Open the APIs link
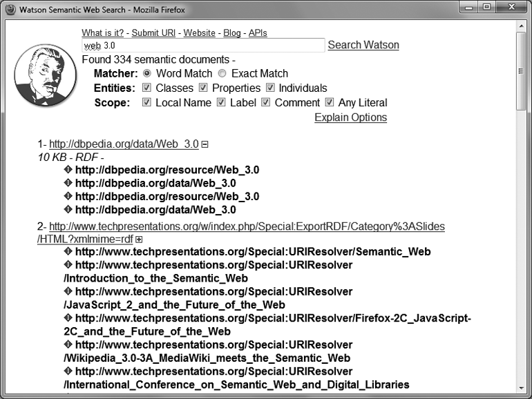This screenshot has width=532, height=399. [258, 33]
